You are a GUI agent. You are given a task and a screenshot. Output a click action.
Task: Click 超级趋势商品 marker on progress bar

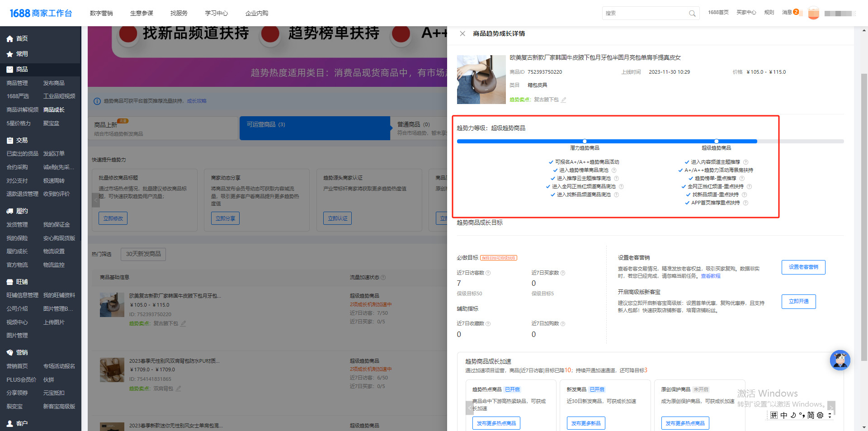[716, 142]
